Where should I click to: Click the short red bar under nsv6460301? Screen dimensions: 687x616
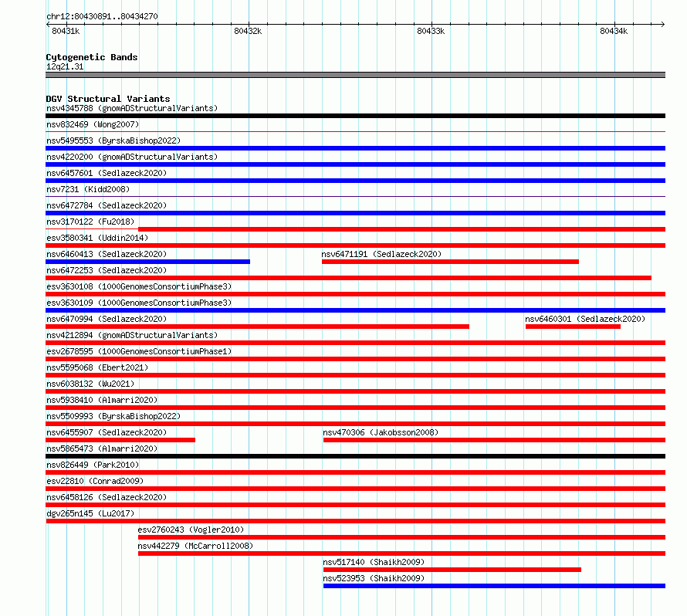click(573, 327)
